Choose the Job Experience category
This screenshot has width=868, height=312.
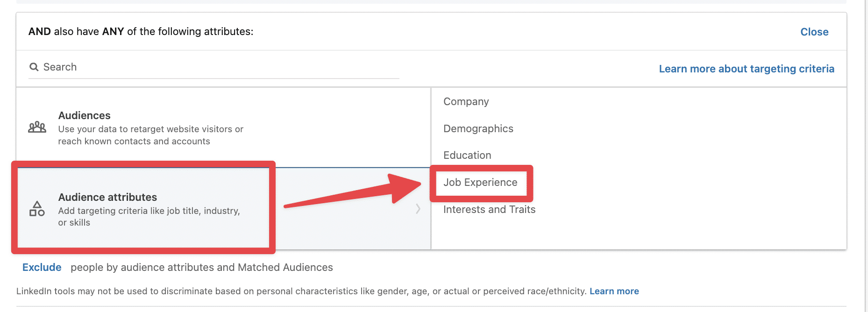click(x=480, y=183)
